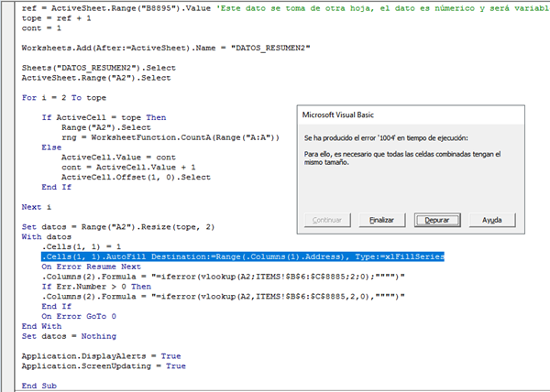550x392 pixels.
Task: Click the WorksheetFunction.CountA code line
Action: [x=170, y=137]
